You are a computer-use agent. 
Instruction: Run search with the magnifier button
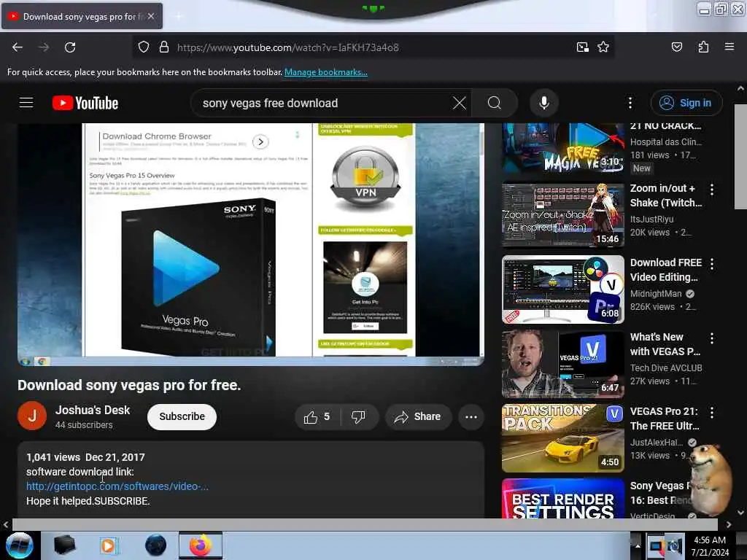coord(495,103)
